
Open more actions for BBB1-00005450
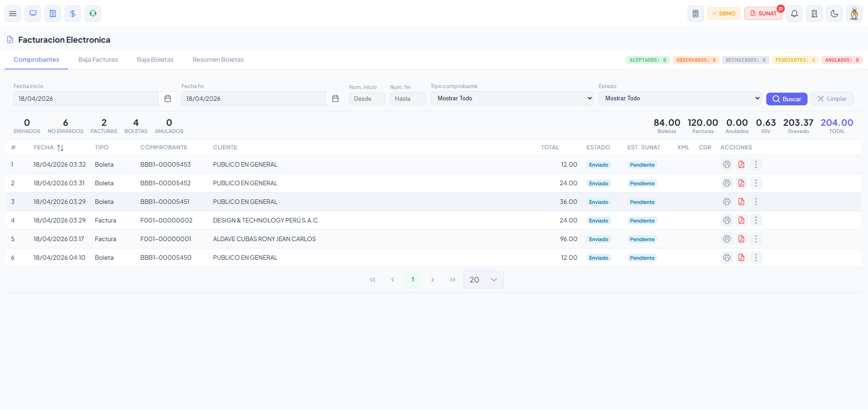(756, 257)
